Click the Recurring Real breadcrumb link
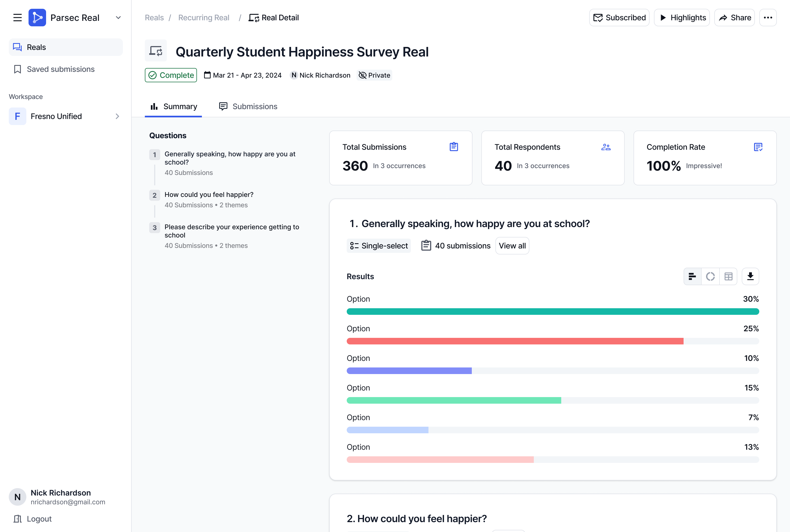The height and width of the screenshot is (532, 790). (204, 18)
